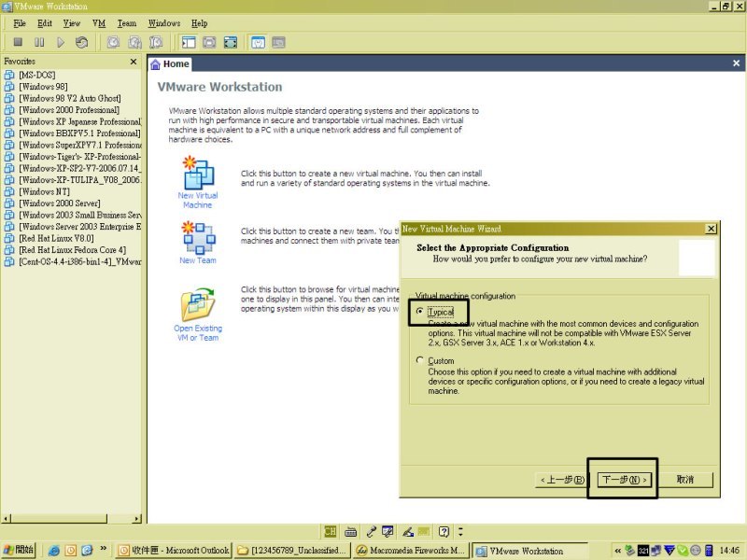Select [Windows 2000 Server] favorite

coord(59,203)
